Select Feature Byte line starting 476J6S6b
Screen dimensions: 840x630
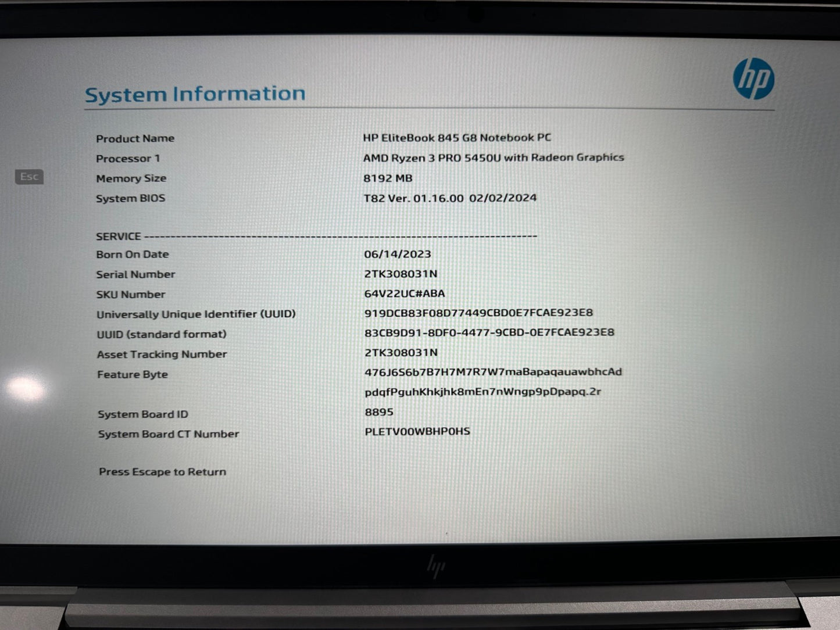click(x=493, y=372)
